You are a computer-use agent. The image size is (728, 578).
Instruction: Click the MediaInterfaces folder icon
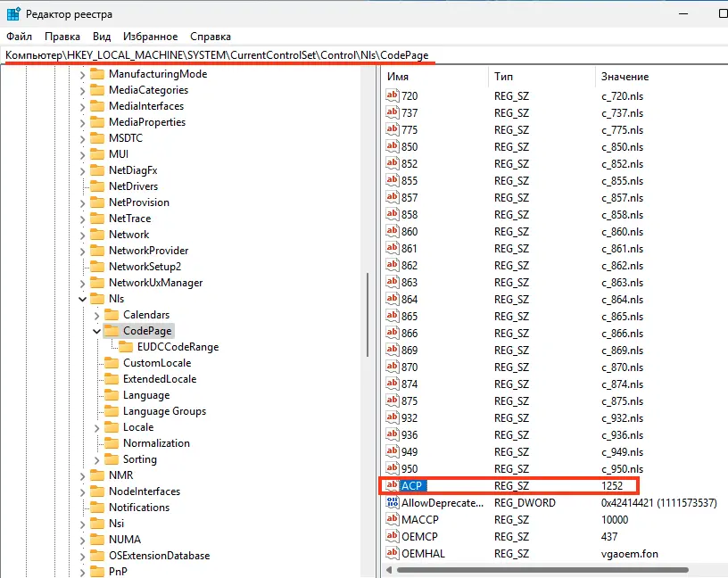coord(97,106)
